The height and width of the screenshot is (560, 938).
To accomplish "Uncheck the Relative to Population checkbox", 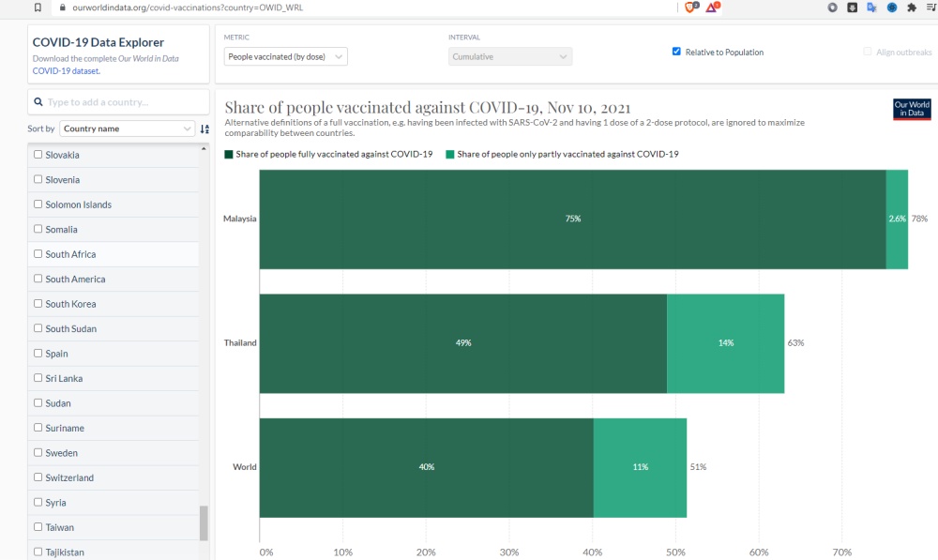I will tap(676, 52).
